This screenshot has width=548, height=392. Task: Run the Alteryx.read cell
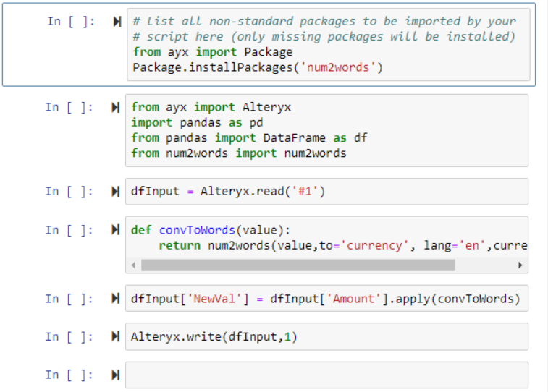point(114,192)
